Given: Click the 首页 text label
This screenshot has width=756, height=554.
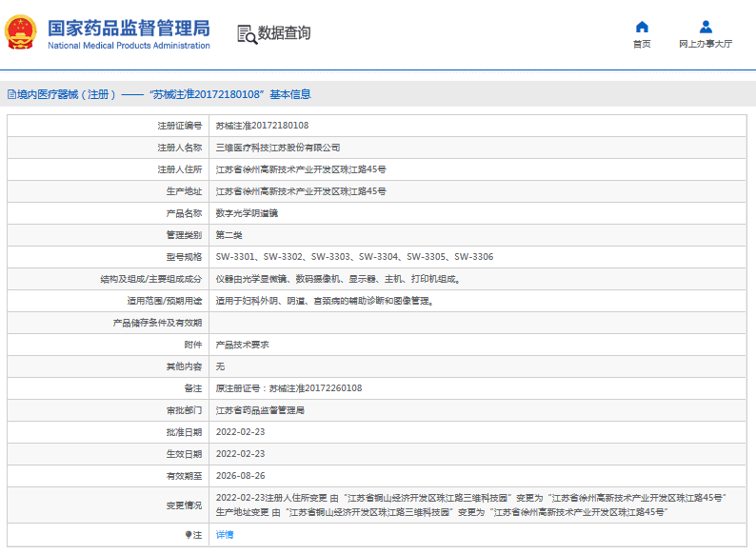Looking at the screenshot, I should 642,44.
